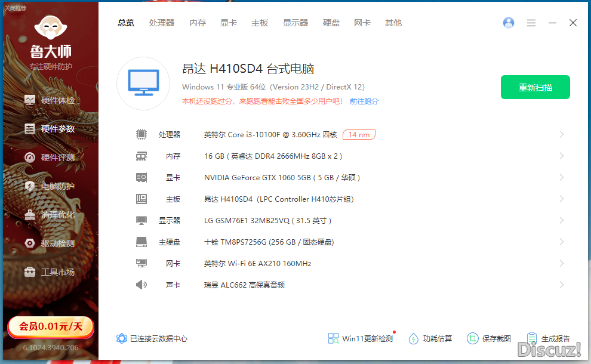Switch to the 内存 tab
Viewport: 591px width, 364px height.
tap(198, 23)
